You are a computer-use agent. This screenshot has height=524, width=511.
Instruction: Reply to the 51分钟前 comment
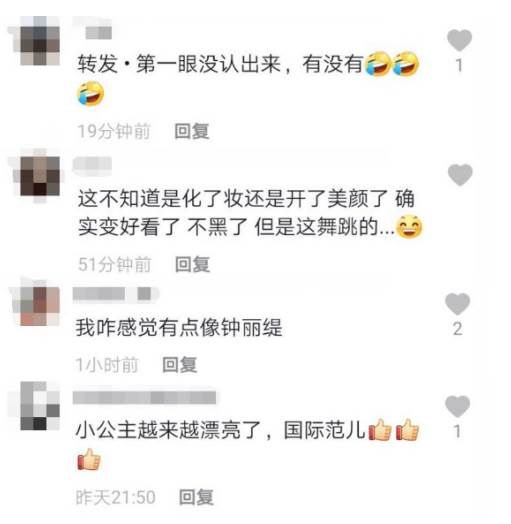[193, 264]
